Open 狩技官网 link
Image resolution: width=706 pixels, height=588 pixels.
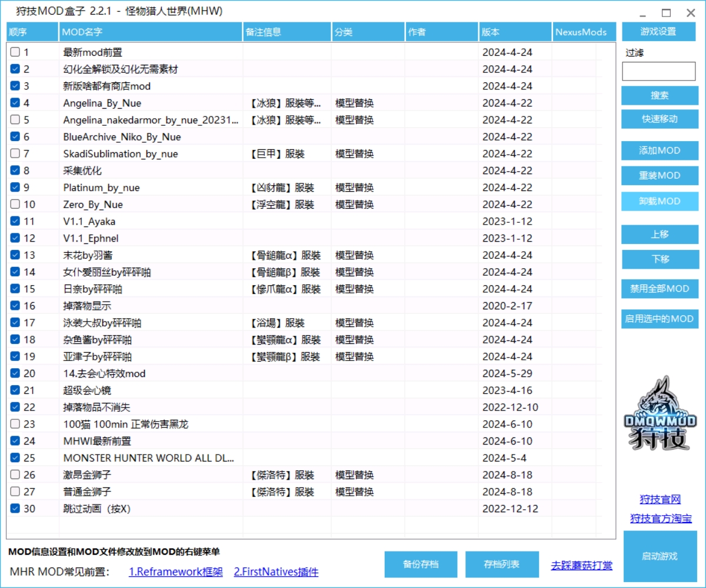pos(660,499)
